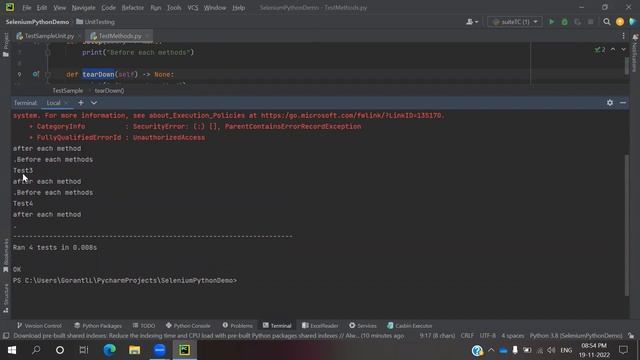640x360 pixels.
Task: Open the orange IDE updates icon
Action: [620, 22]
